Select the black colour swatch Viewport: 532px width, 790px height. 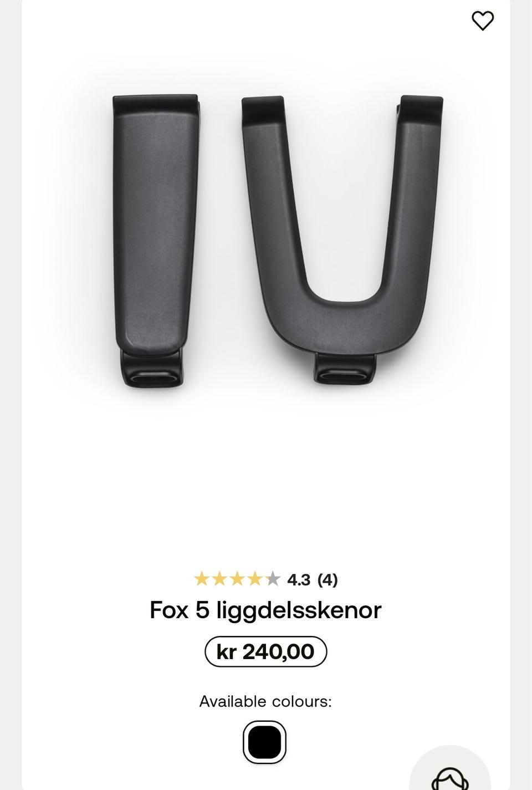coord(265,742)
